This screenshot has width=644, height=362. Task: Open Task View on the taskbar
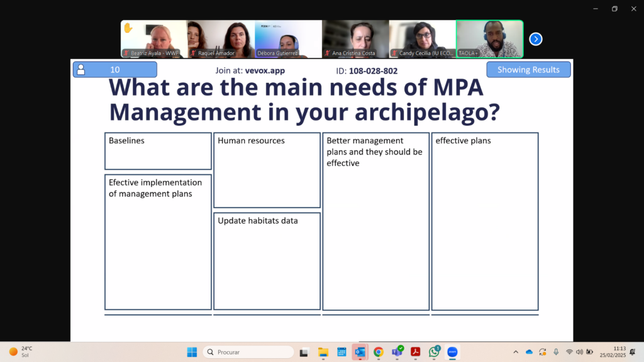tap(304, 352)
